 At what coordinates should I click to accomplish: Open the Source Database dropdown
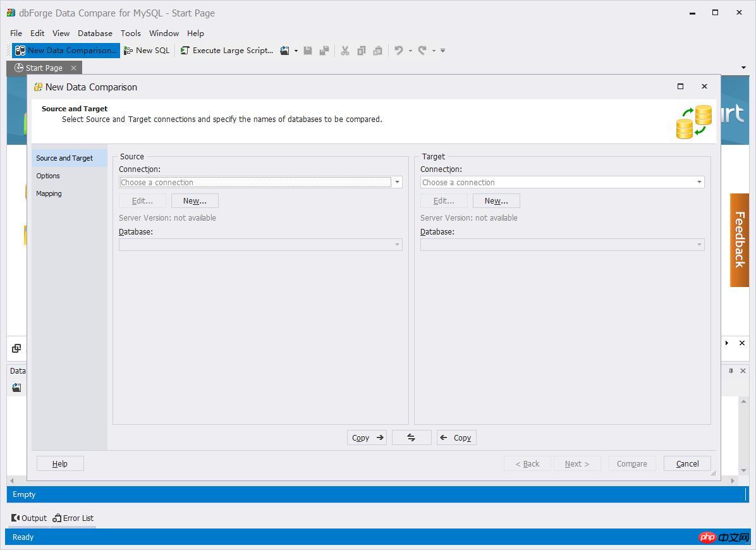click(397, 245)
